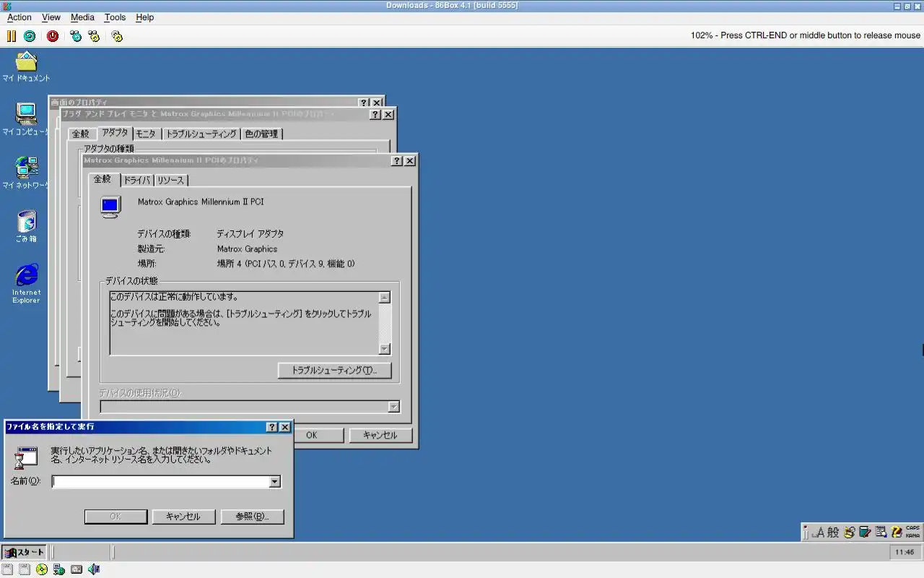Click the first floppy drive status bar icon

tap(6, 569)
